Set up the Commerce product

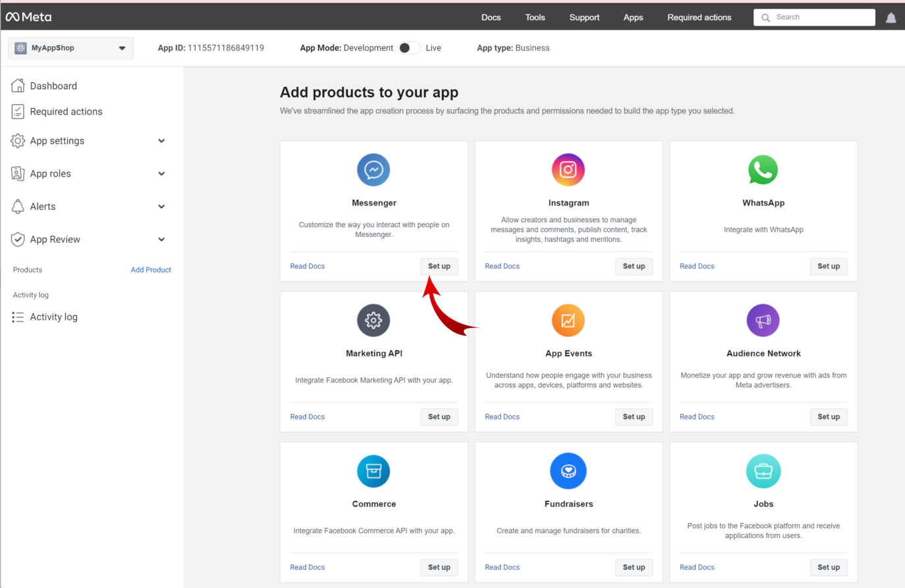point(439,568)
